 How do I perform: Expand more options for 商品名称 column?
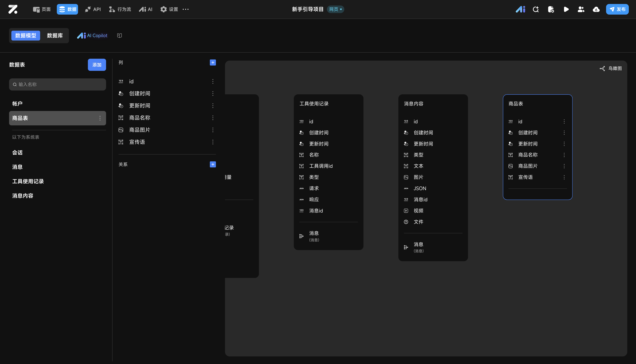coord(213,118)
